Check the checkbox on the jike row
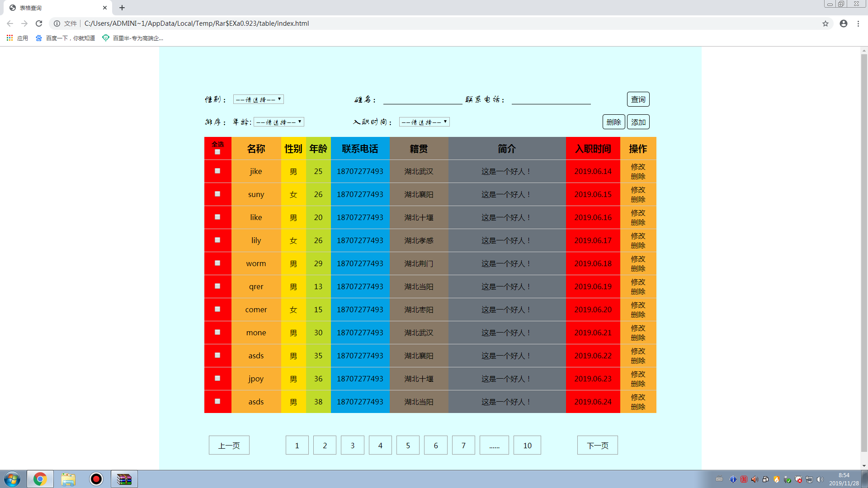 pos(217,171)
